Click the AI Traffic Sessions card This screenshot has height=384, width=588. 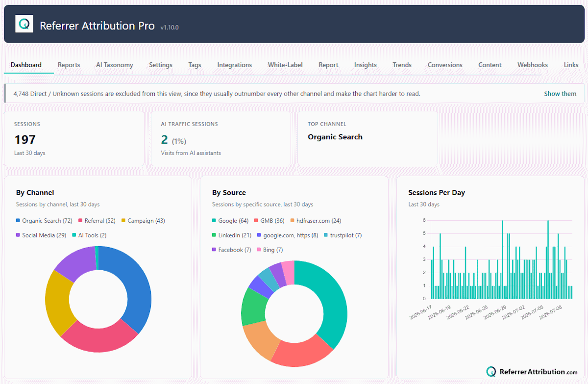(x=220, y=138)
